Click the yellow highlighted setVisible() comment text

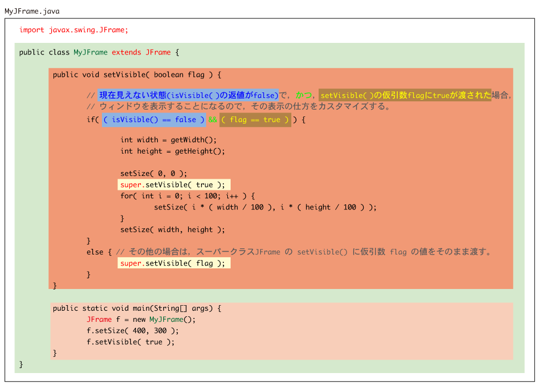coord(405,95)
